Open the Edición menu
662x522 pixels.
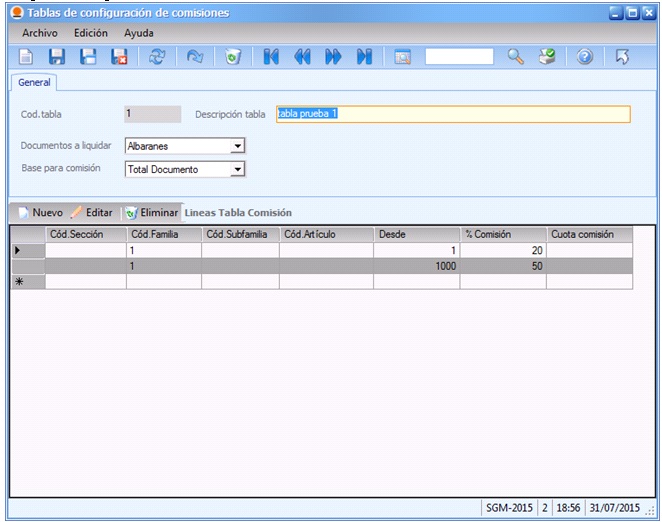91,33
